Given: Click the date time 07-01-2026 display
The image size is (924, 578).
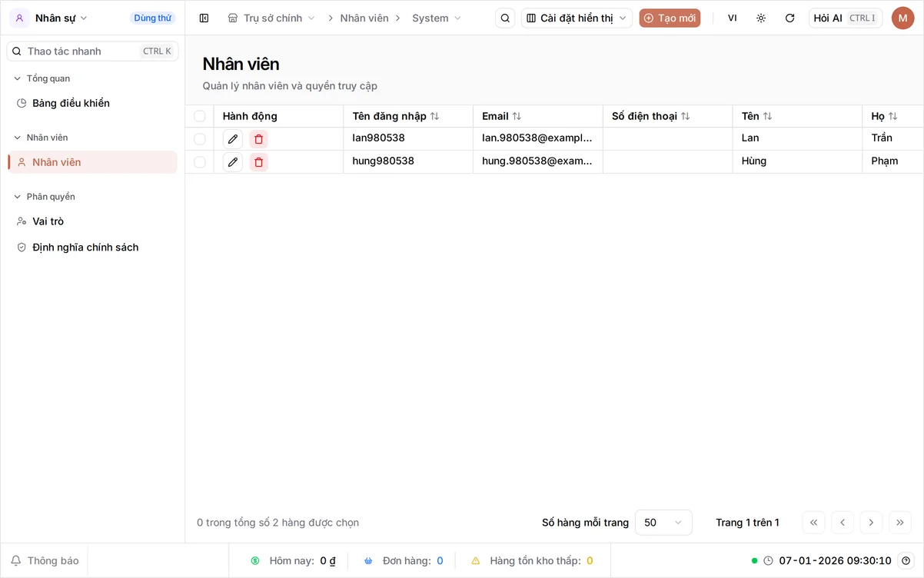Looking at the screenshot, I should click(x=835, y=560).
